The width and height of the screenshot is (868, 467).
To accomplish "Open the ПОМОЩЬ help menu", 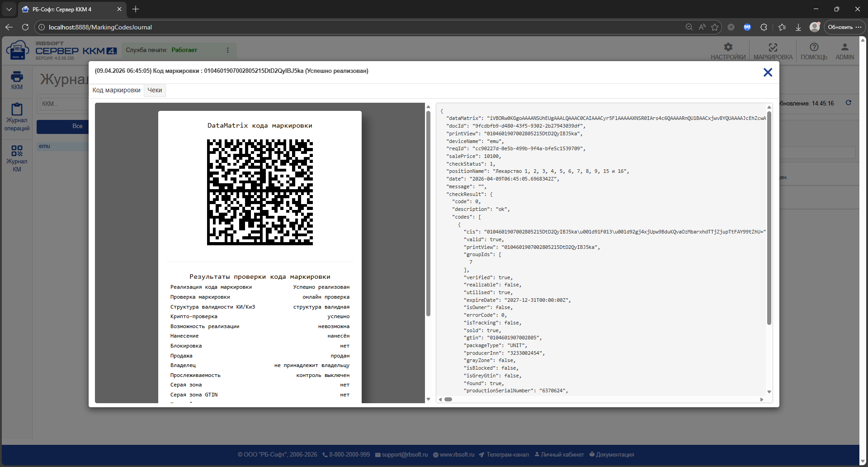I will click(x=814, y=51).
